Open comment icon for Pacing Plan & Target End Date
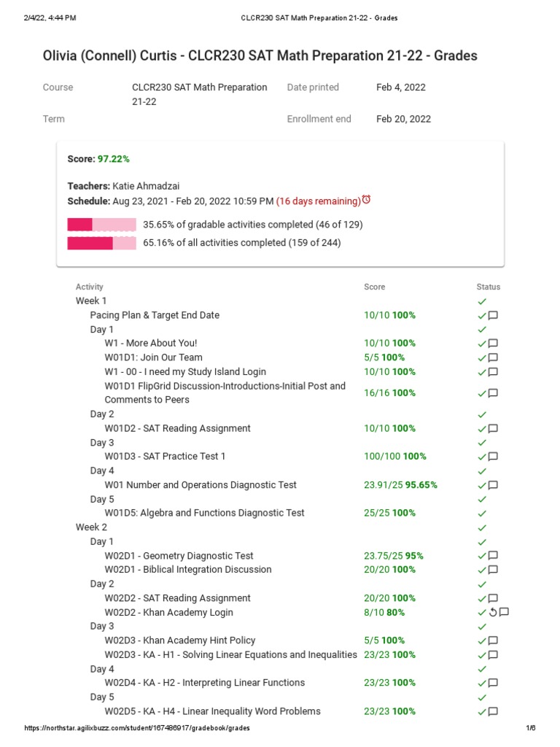This screenshot has height=747, width=560. pos(493,316)
